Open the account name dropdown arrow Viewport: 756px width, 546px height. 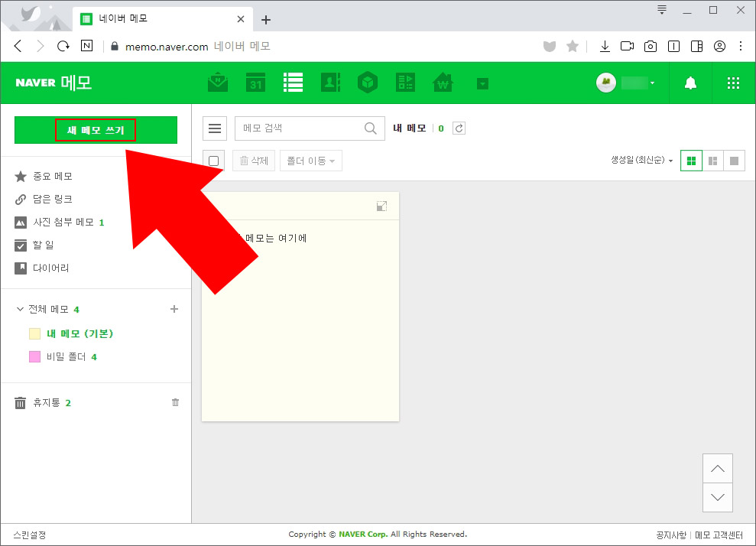coord(652,83)
